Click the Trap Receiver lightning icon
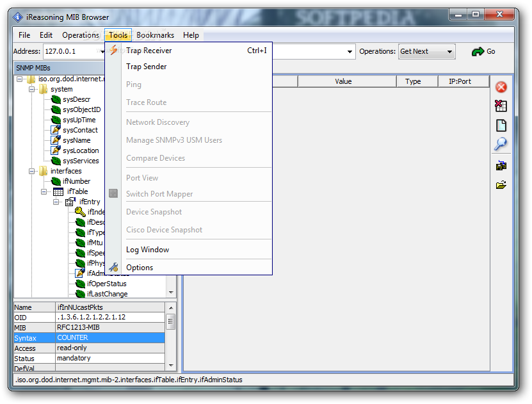Image resolution: width=532 pixels, height=404 pixels. [x=114, y=50]
